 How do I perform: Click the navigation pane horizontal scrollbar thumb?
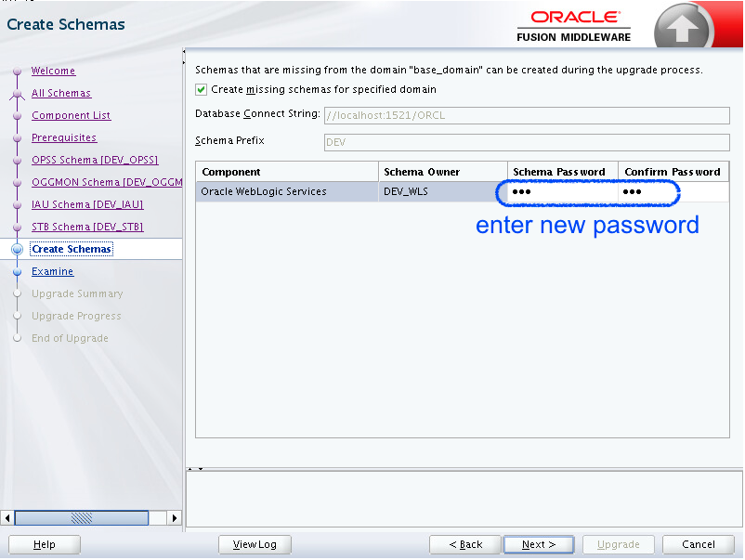pos(82,517)
